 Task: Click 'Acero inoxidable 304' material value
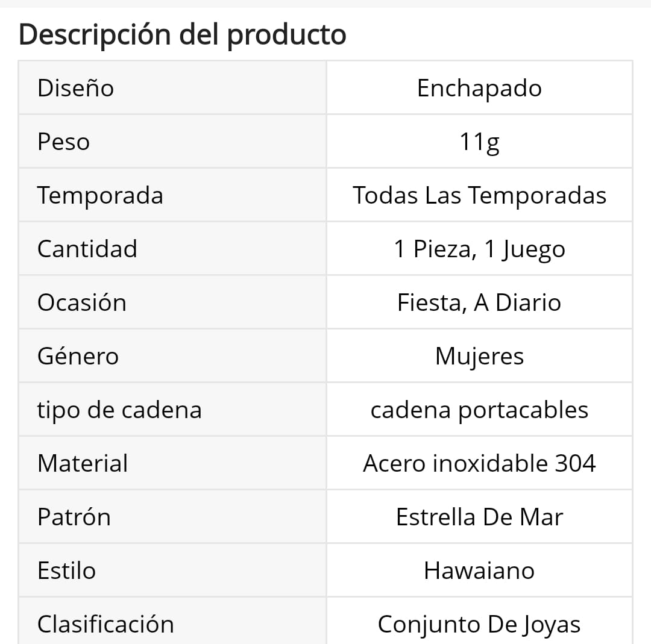(480, 463)
